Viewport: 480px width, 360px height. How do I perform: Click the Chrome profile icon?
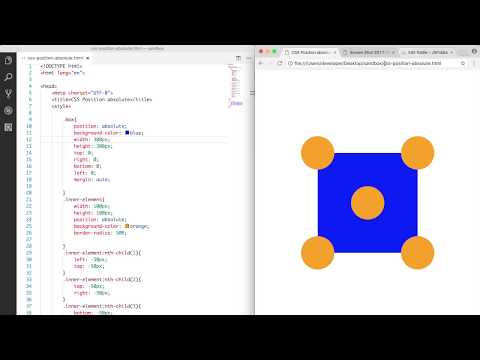tap(474, 51)
